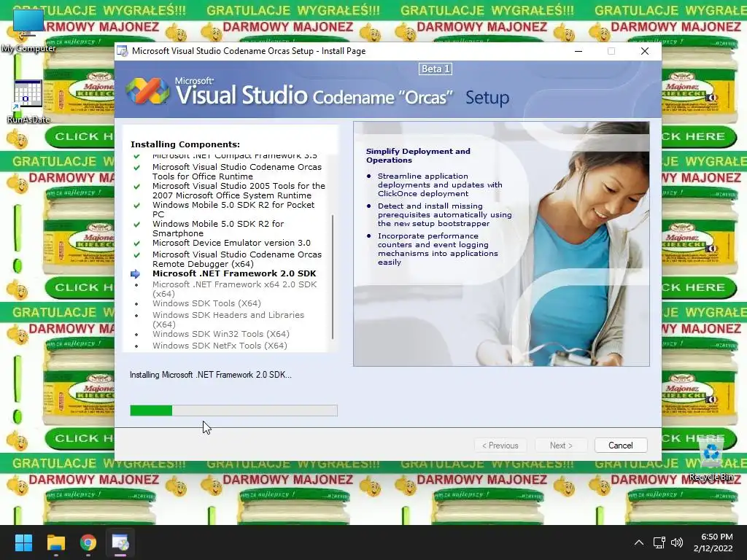Image resolution: width=747 pixels, height=560 pixels.
Task: Select 'Windows SDK Win32 Tools (X64)' entry
Action: click(221, 334)
